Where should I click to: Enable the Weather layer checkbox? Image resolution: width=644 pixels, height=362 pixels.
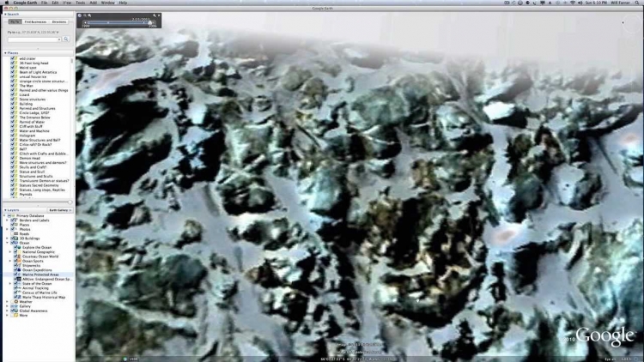coord(11,302)
